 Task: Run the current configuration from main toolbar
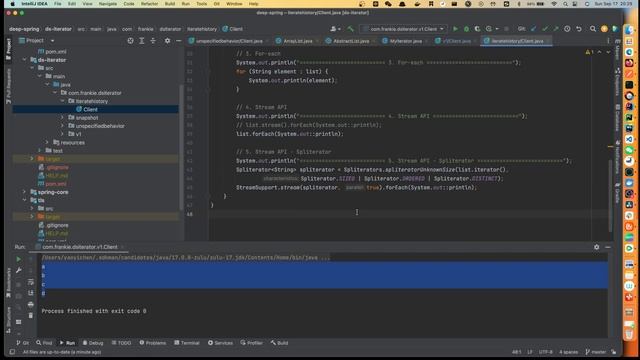(455, 29)
